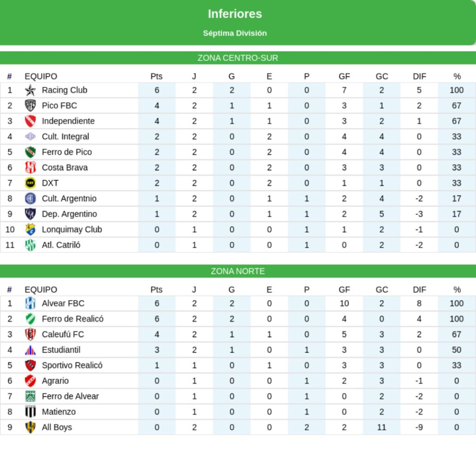Click the DXT yellow round logo

click(30, 183)
